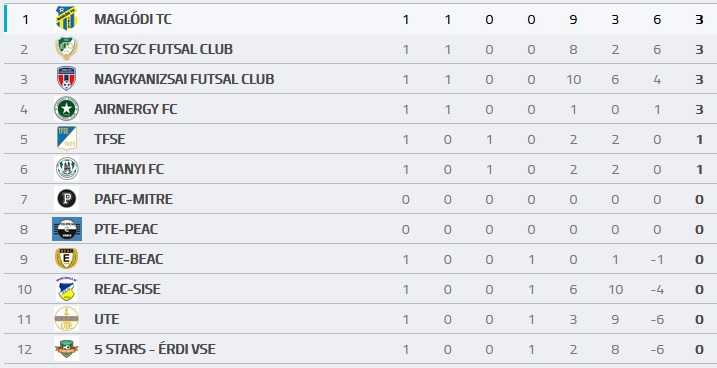This screenshot has width=717, height=368.
Task: Open the Nagykanizsai Futsal Club shield icon
Action: (x=66, y=79)
